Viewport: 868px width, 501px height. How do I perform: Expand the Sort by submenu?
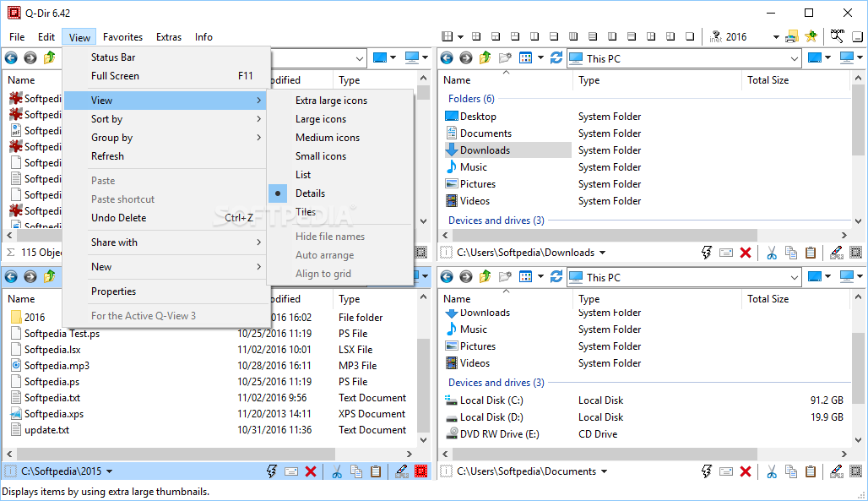click(x=166, y=119)
